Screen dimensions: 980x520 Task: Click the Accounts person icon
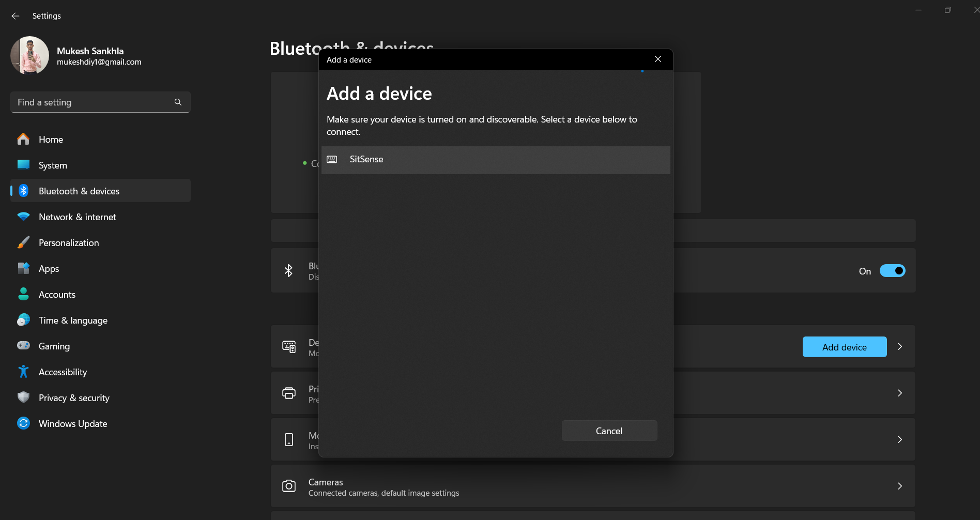pos(23,294)
